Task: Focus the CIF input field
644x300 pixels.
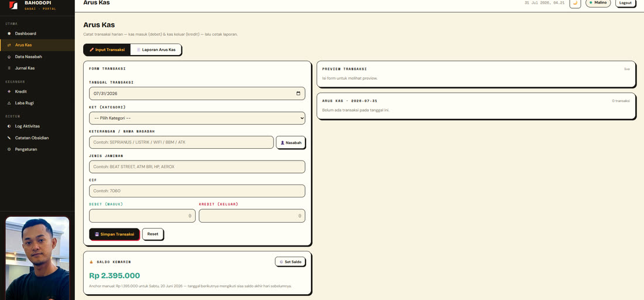Action: tap(197, 191)
